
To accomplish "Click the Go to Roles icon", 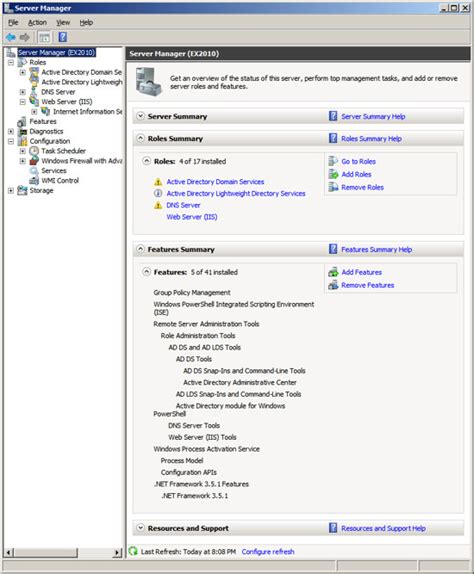I will tap(333, 161).
